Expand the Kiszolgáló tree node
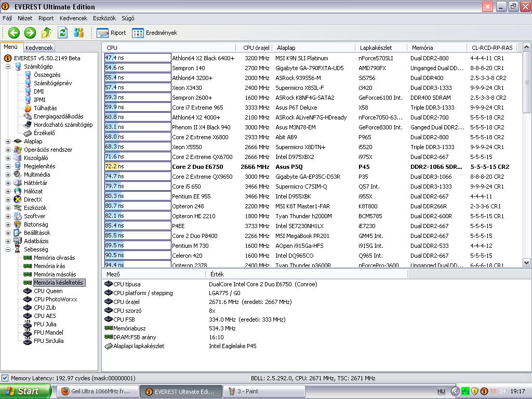This screenshot has width=532, height=399. (8, 158)
